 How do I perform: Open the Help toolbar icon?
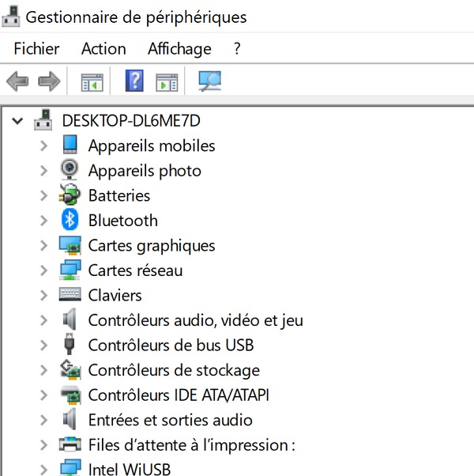point(134,81)
